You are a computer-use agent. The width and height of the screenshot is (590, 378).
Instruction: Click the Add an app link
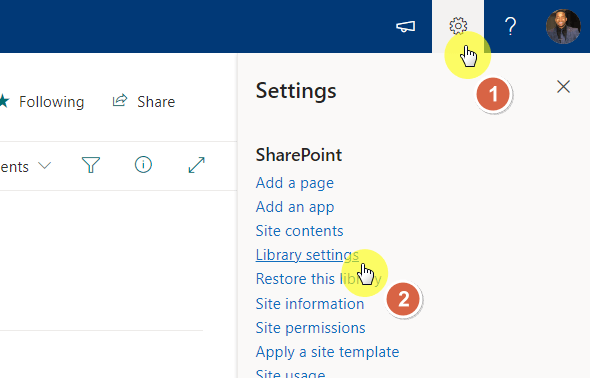295,207
